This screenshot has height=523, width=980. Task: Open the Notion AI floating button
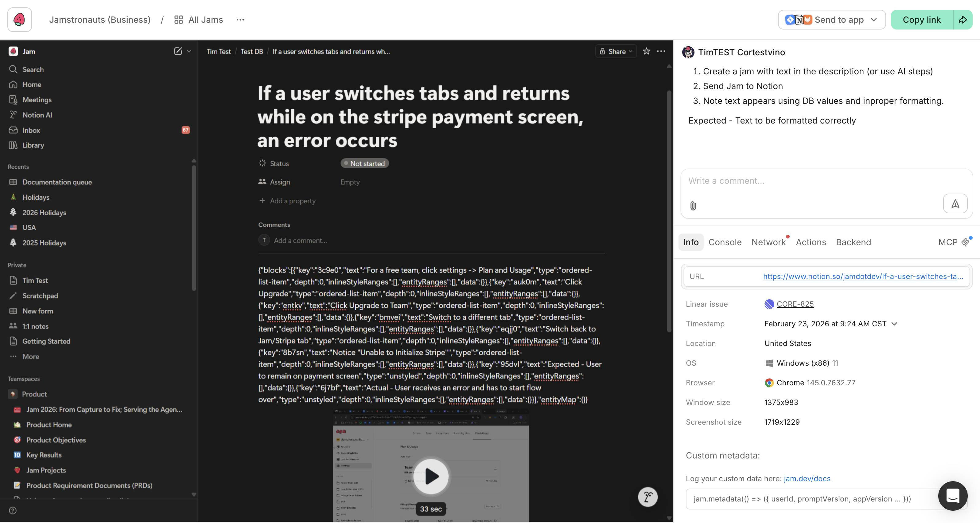pos(647,497)
